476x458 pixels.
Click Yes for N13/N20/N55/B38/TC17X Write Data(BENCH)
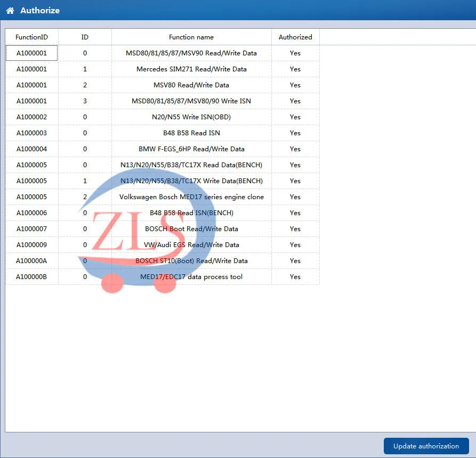point(295,181)
